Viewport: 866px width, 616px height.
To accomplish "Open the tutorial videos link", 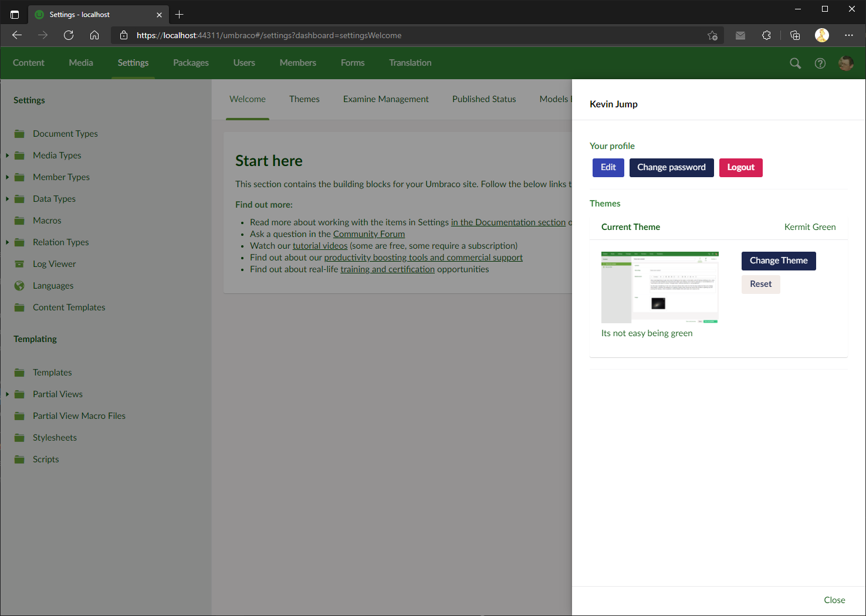I will (x=320, y=246).
